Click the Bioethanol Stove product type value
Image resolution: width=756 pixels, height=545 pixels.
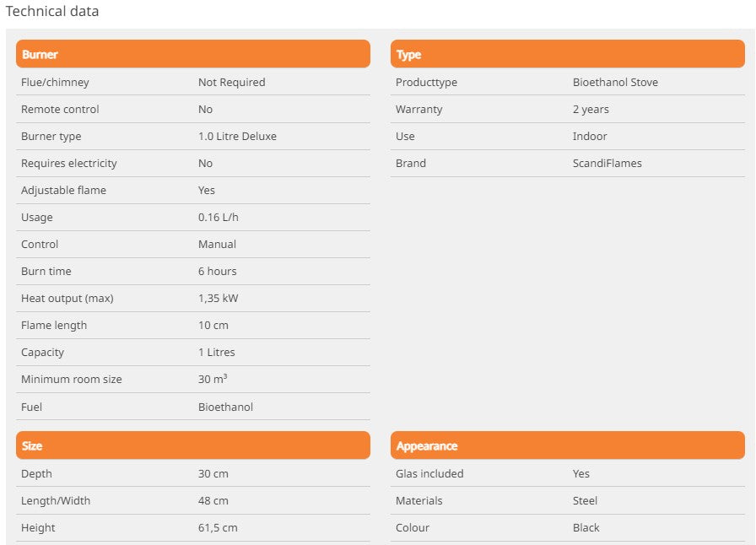click(x=615, y=83)
